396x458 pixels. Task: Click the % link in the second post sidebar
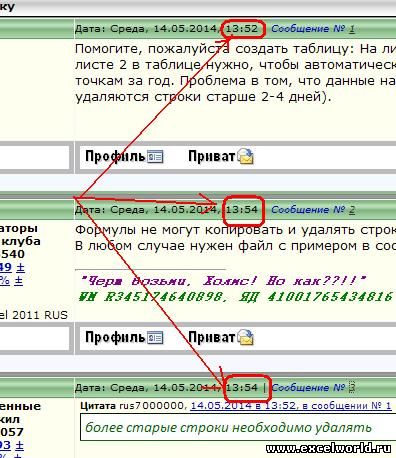tap(5, 281)
